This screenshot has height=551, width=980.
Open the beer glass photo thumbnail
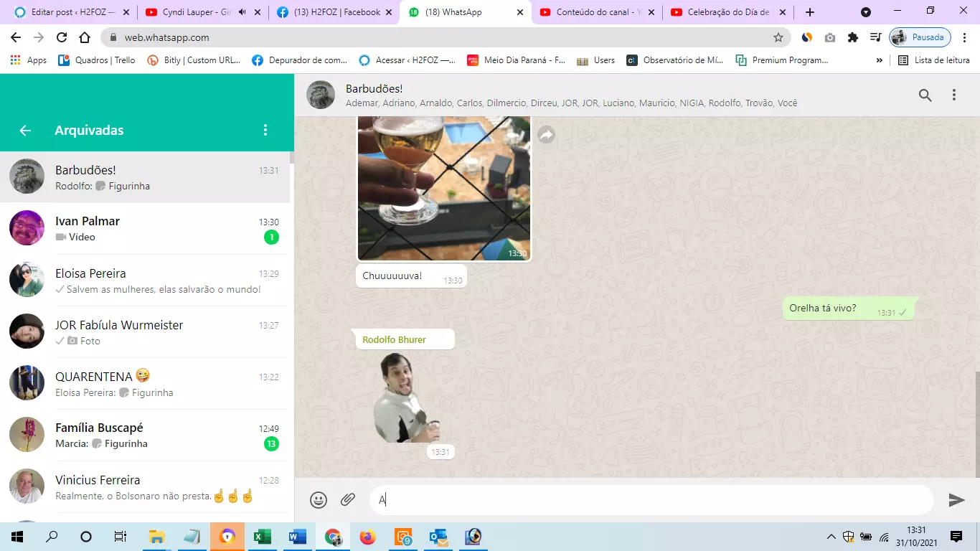point(443,188)
